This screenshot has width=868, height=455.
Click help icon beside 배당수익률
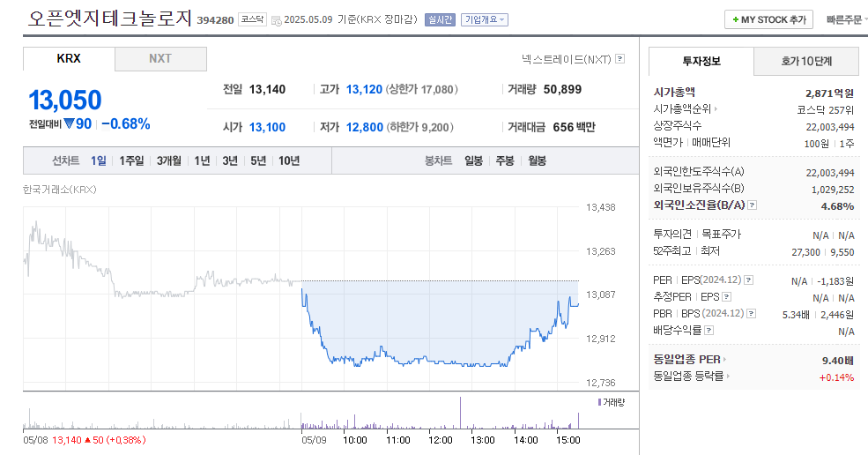[709, 331]
